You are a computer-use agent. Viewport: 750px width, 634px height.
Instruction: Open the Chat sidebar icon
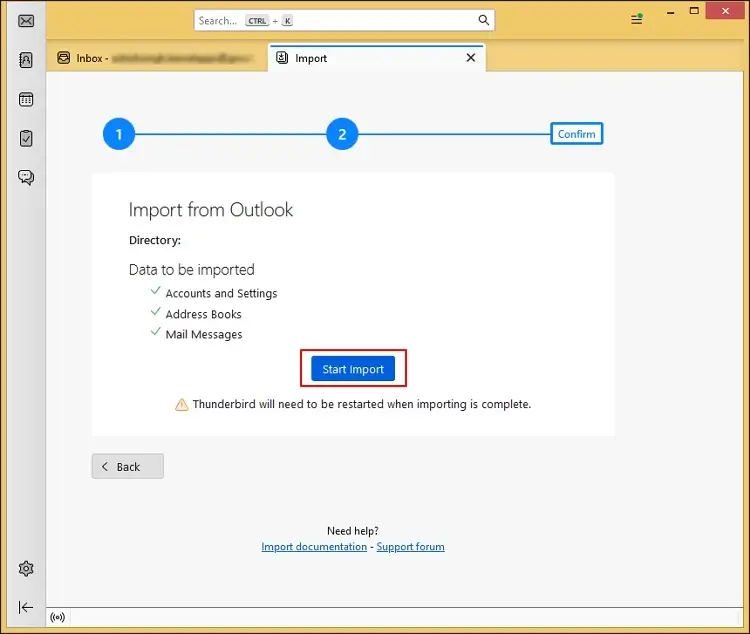point(26,177)
